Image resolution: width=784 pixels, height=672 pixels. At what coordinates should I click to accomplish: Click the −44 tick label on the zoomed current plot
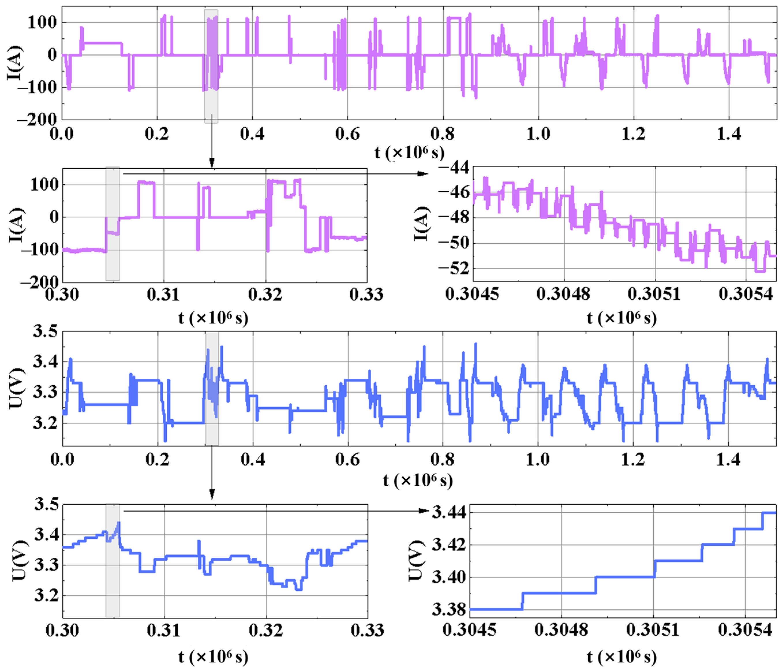(453, 167)
